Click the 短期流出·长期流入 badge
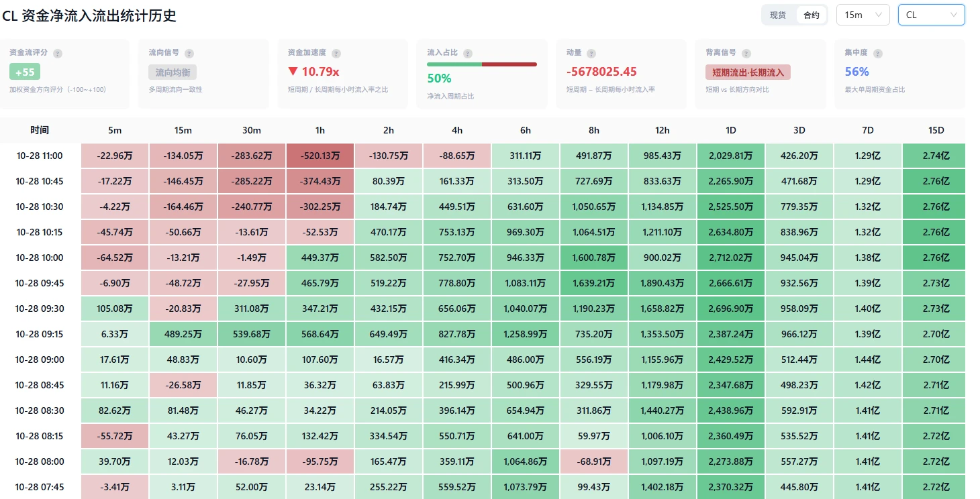The height and width of the screenshot is (499, 980). [748, 72]
